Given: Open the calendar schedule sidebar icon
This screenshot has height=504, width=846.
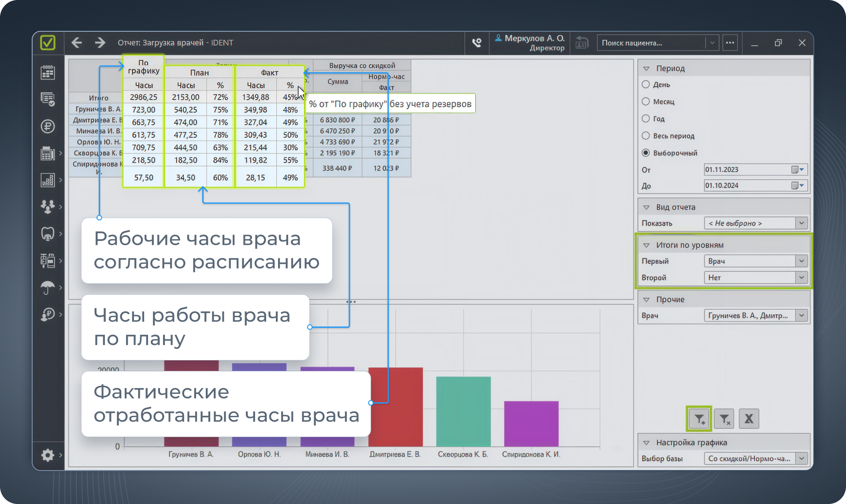Looking at the screenshot, I should [48, 72].
